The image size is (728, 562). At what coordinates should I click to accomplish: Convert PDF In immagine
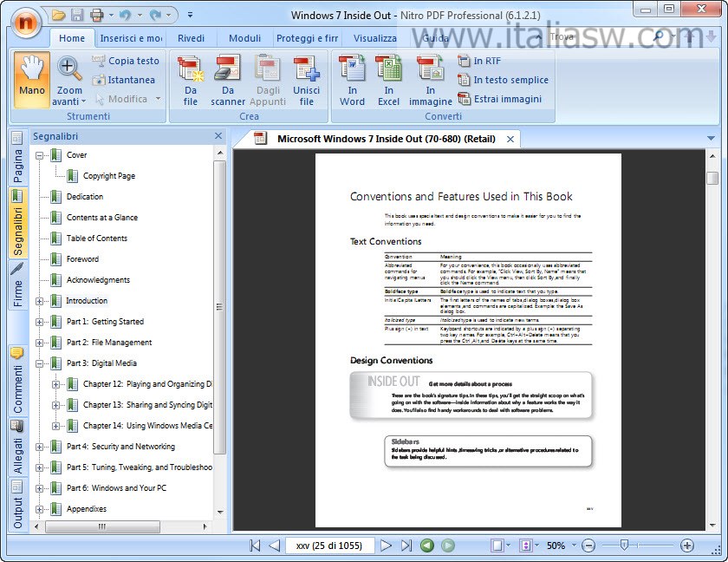coord(431,81)
